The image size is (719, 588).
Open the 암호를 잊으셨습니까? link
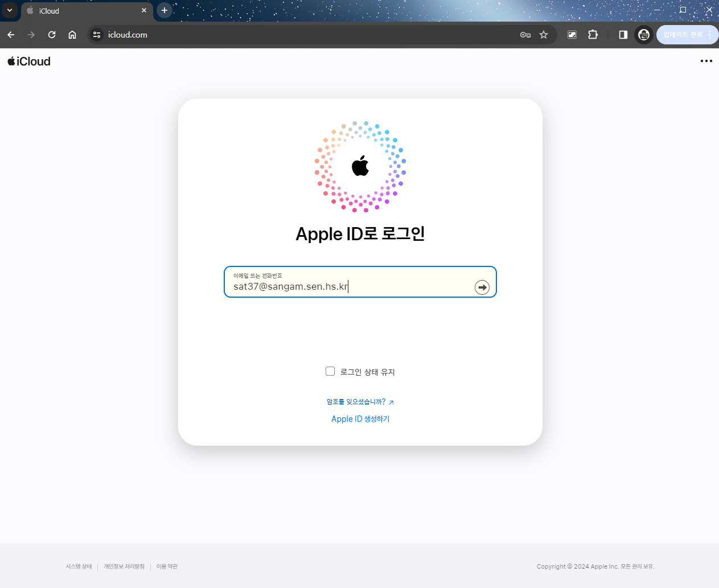(x=360, y=402)
